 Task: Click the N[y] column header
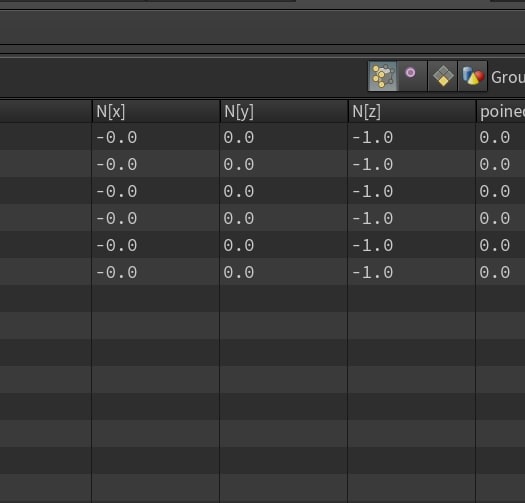click(284, 112)
